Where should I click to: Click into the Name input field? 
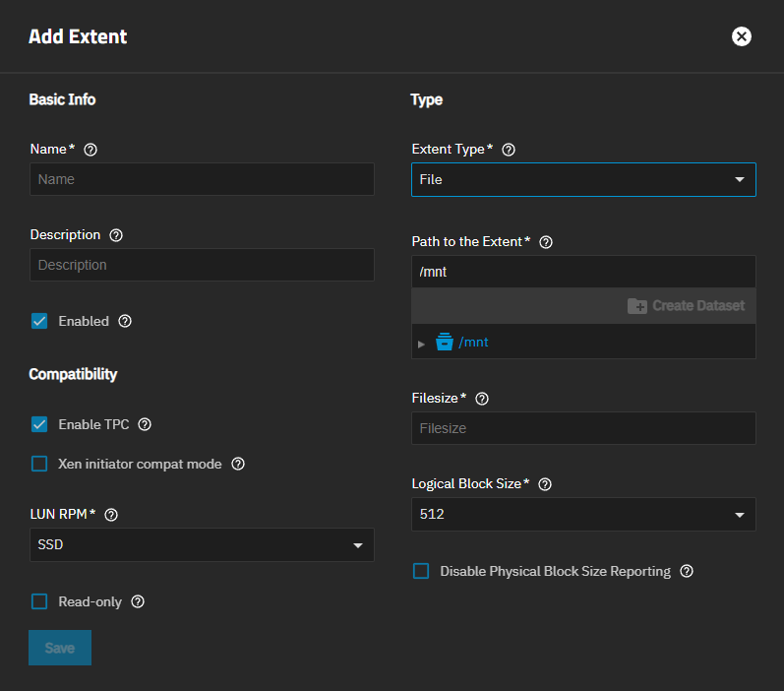202,179
